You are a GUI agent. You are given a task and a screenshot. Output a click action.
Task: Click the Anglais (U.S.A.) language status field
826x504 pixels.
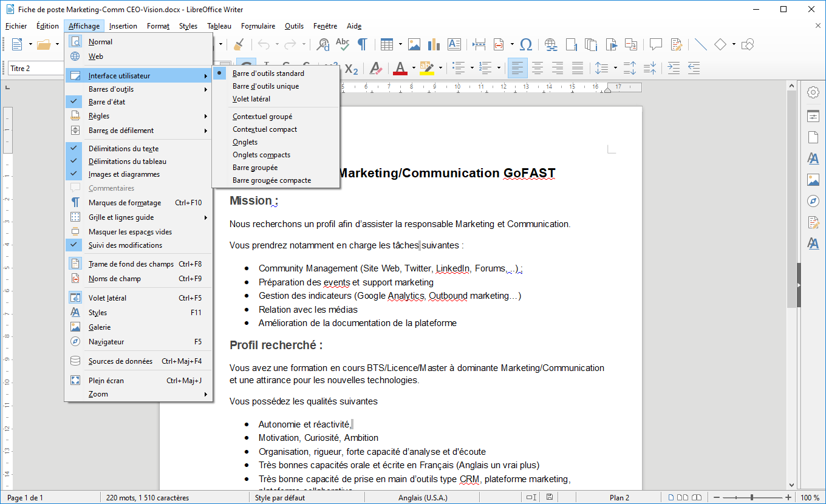click(x=423, y=498)
